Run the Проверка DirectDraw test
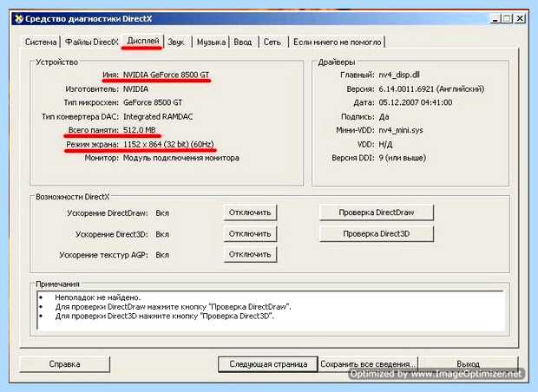 [377, 212]
